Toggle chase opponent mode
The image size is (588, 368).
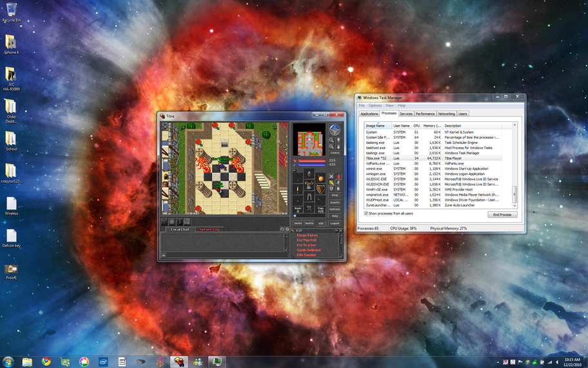click(x=338, y=183)
